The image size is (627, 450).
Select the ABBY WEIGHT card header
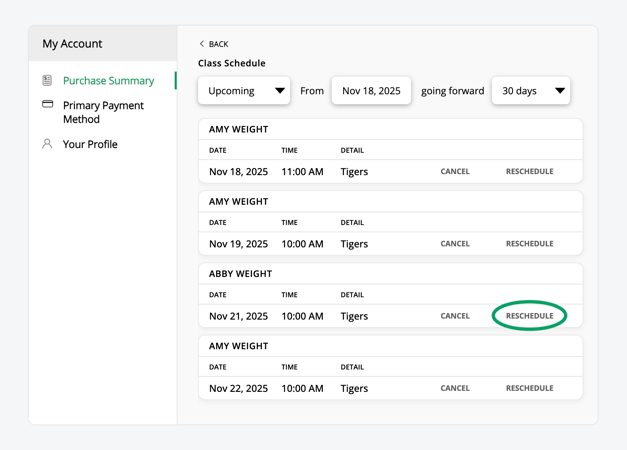[x=240, y=274]
